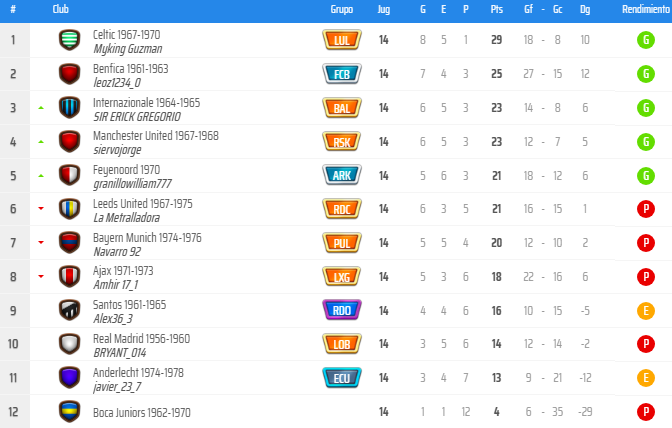Select the LUL group badge
The width and height of the screenshot is (672, 428).
(x=342, y=40)
